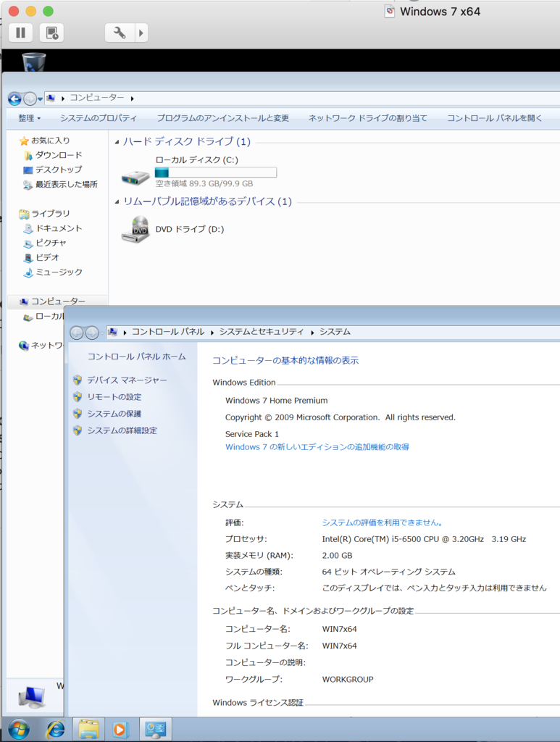This screenshot has height=742, width=560.
Task: Open システムの詳細設定
Action: click(x=122, y=430)
